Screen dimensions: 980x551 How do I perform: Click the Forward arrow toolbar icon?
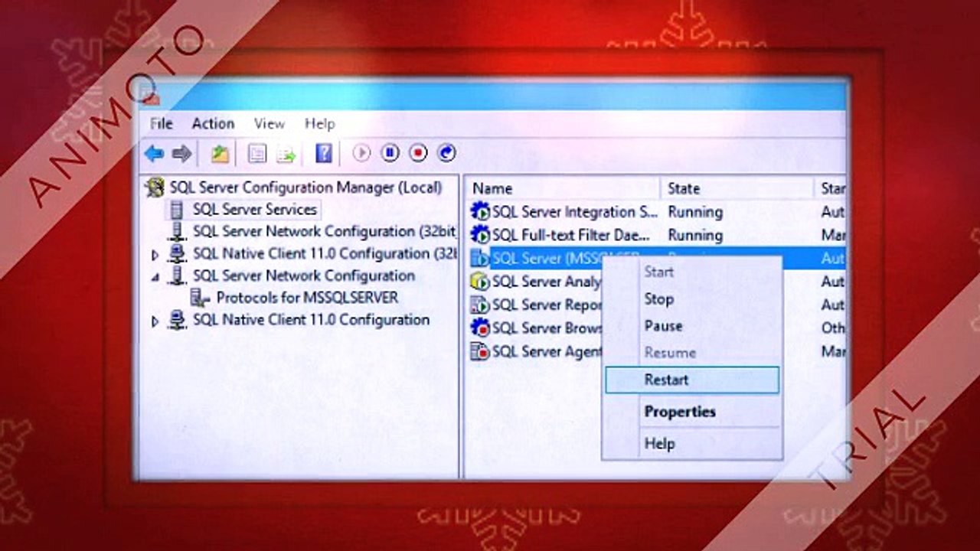click(x=181, y=154)
